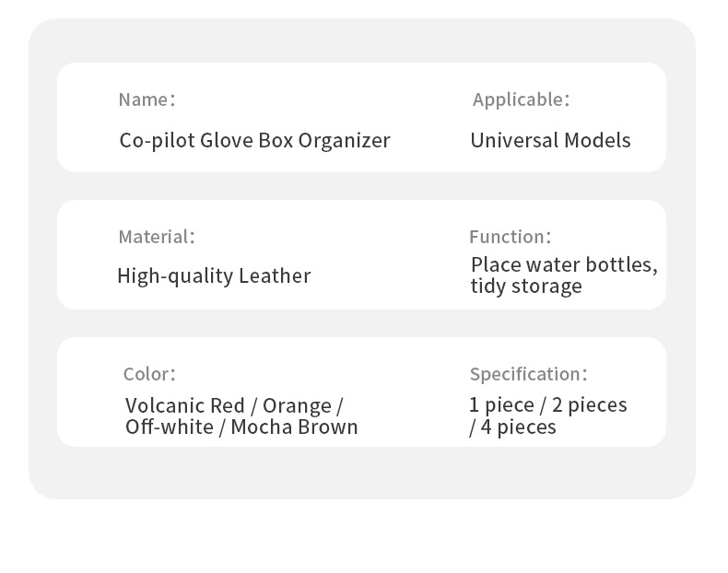The width and height of the screenshot is (728, 573).
Task: Click the tidy storage text
Action: [x=526, y=286]
